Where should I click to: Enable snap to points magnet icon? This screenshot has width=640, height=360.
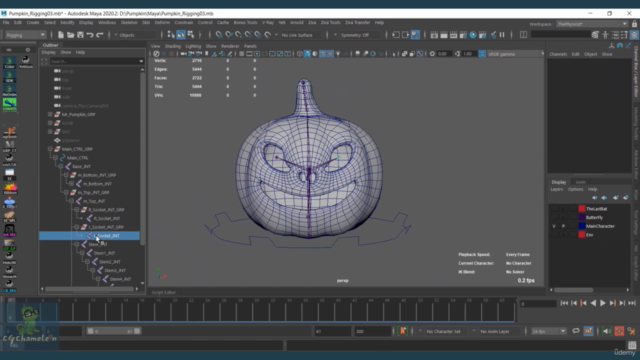tap(239, 35)
